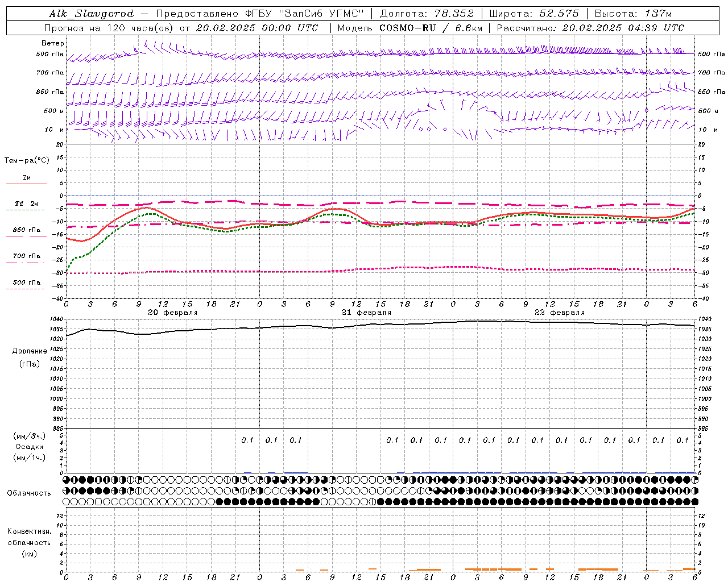
Task: Click the Тем-ра(°C) temperature label
Action: click(x=27, y=160)
